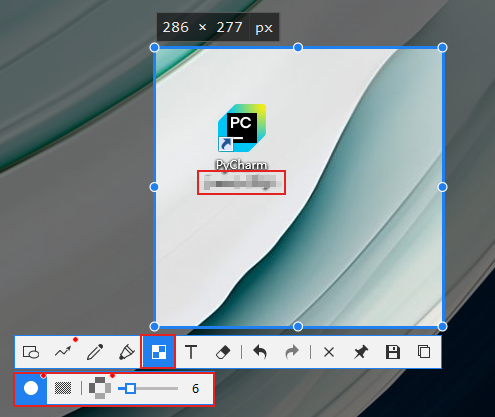Select the mosaic blur tool
Screen dimensions: 495x417
click(x=158, y=352)
